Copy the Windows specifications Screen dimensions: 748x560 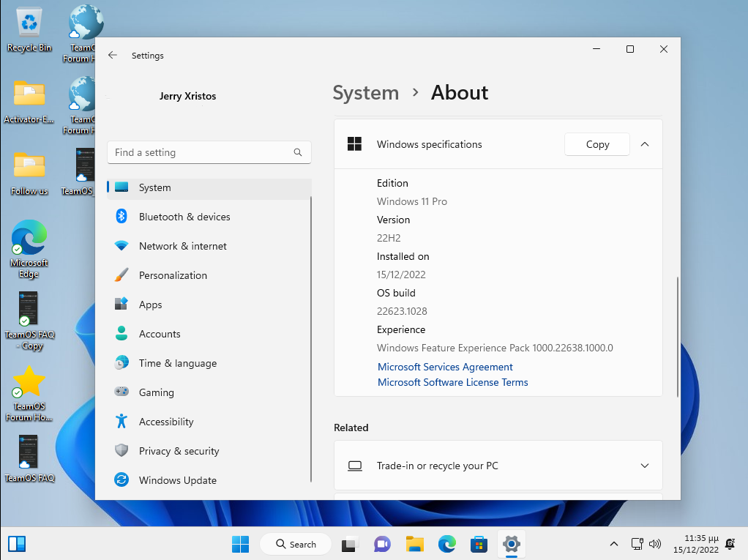point(597,144)
